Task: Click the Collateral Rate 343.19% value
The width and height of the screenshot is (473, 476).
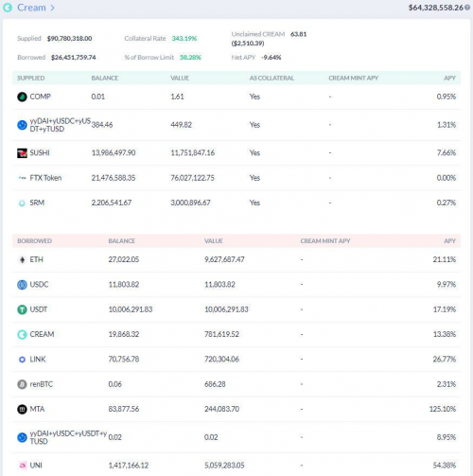Action: pos(184,39)
